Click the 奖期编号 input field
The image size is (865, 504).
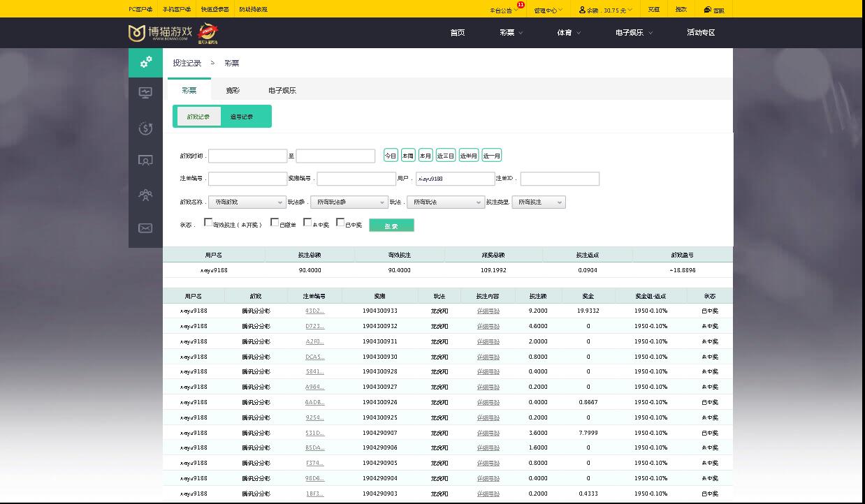356,179
